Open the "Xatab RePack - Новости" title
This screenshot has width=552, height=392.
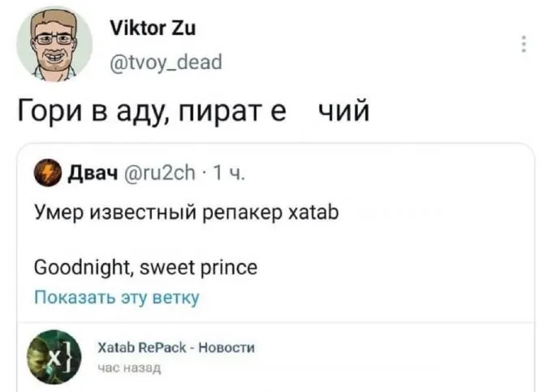click(175, 347)
